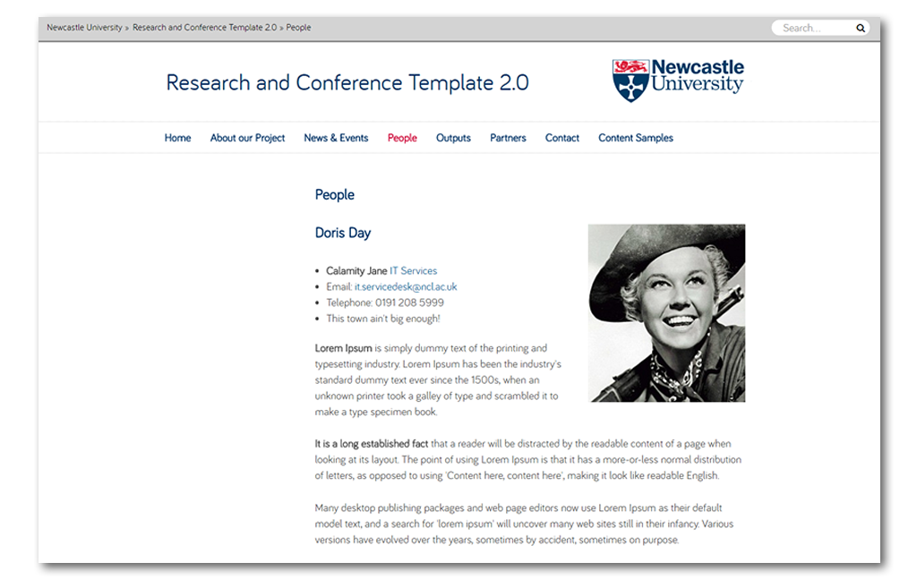The height and width of the screenshot is (588, 917).
Task: Click the Doris Day portrait photo
Action: pyautogui.click(x=666, y=312)
